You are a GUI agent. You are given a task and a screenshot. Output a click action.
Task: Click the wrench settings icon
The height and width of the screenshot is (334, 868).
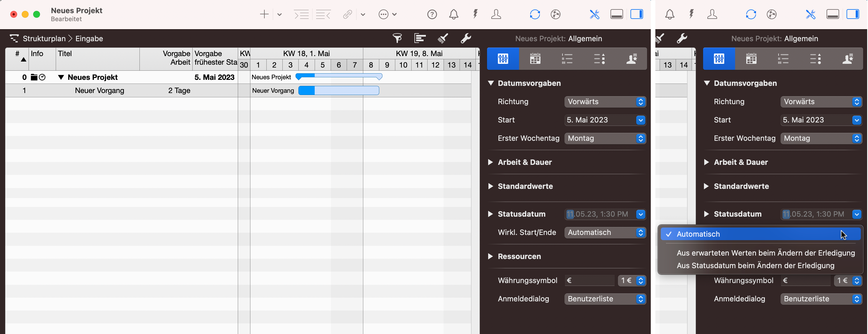pyautogui.click(x=466, y=38)
